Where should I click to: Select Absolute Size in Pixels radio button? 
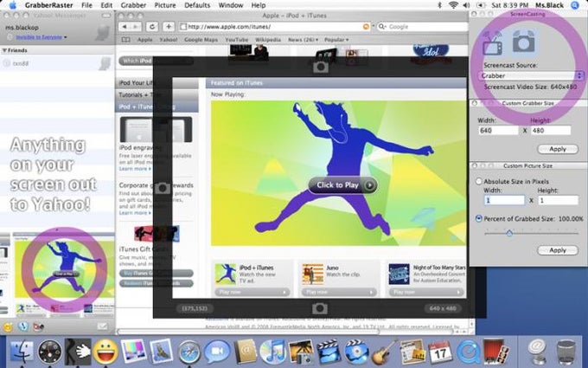[x=479, y=181]
